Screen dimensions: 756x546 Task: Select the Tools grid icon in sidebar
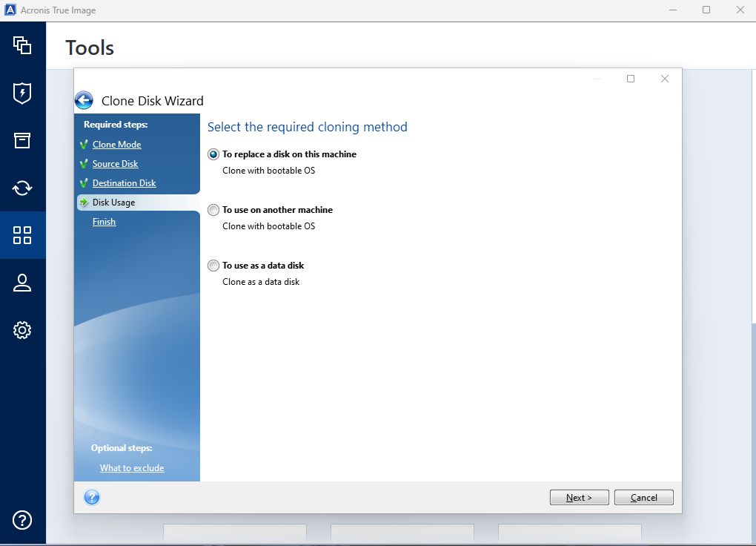22,235
